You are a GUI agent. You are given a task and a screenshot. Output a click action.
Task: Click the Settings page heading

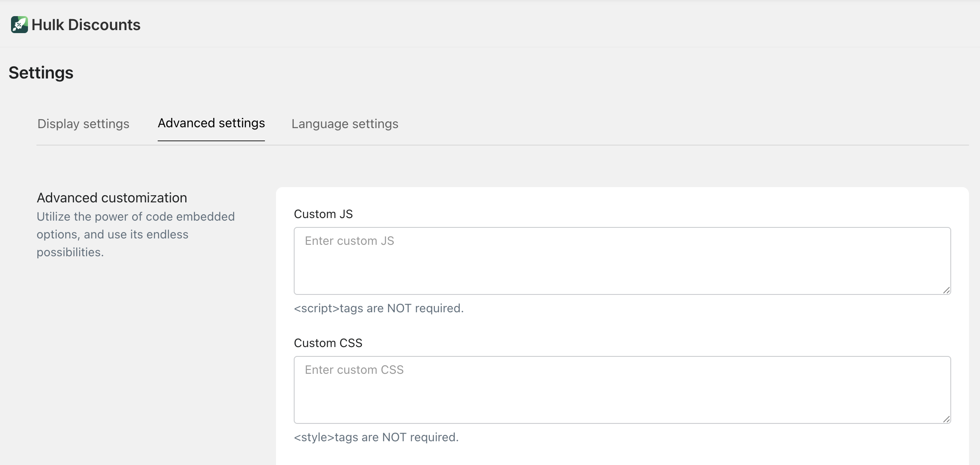point(41,73)
